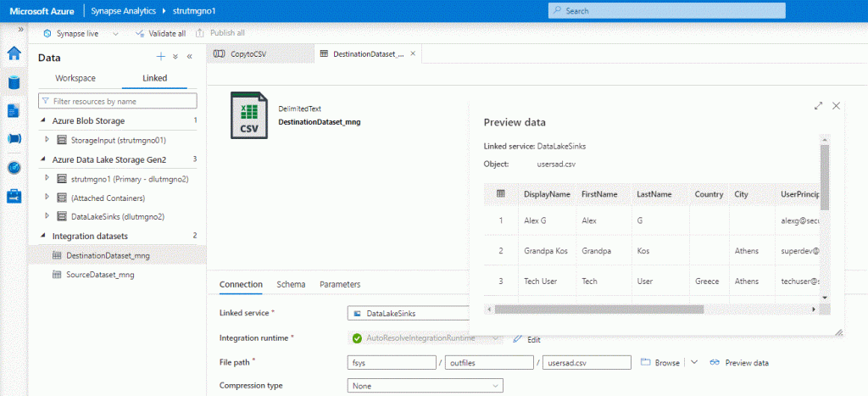The height and width of the screenshot is (396, 868).
Task: Switch to the Linked tab
Action: [155, 78]
